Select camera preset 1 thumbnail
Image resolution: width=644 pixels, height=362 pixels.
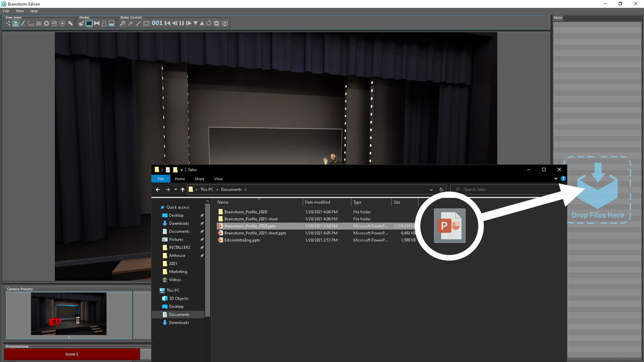(68, 314)
